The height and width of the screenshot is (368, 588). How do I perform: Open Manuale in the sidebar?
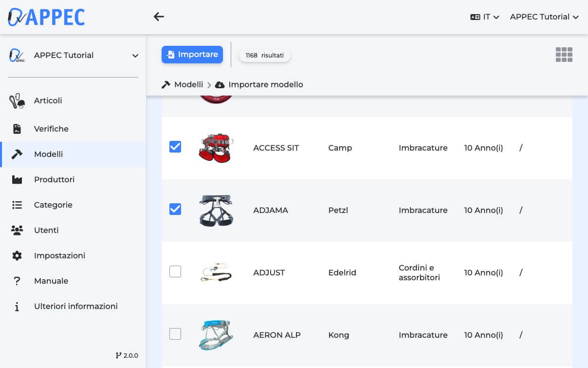point(51,281)
